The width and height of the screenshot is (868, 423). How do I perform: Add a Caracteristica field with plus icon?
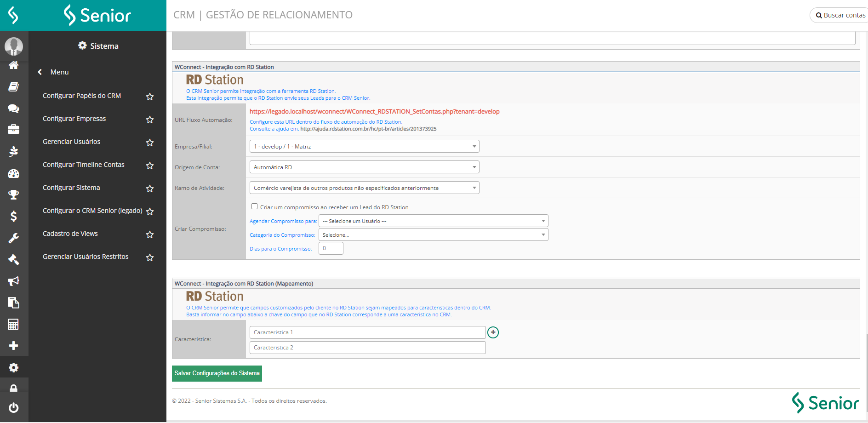pos(493,332)
